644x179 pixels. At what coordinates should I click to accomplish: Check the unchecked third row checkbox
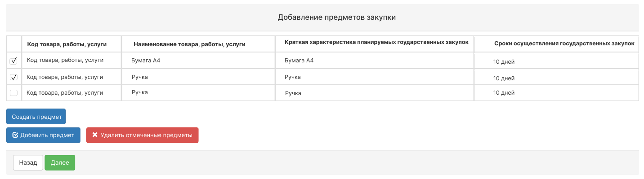pos(13,93)
